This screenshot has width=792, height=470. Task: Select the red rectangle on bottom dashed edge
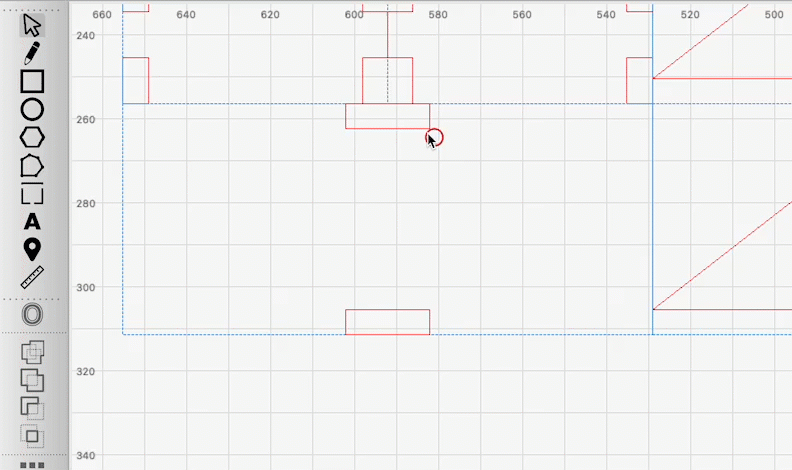387,322
